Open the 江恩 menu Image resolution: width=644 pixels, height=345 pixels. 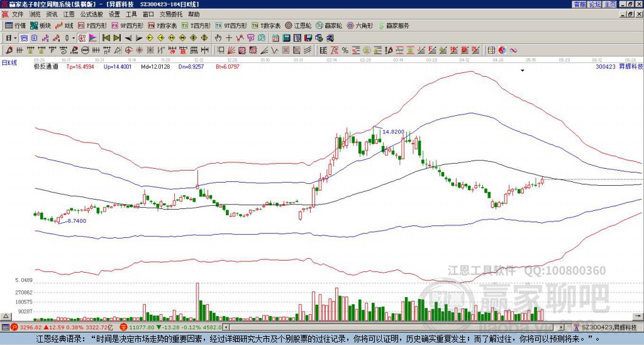[x=69, y=14]
